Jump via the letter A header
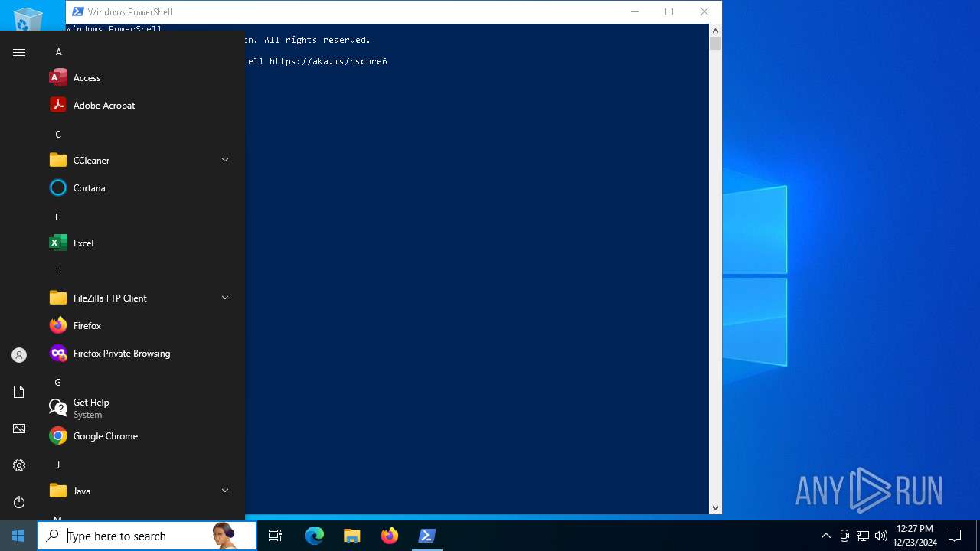The image size is (980, 551). point(58,52)
